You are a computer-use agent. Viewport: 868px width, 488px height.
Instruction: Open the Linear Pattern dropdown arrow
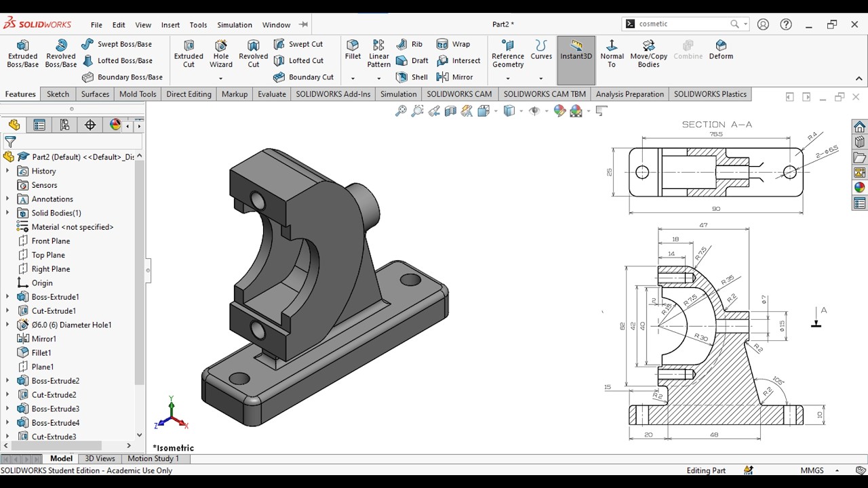(x=378, y=78)
